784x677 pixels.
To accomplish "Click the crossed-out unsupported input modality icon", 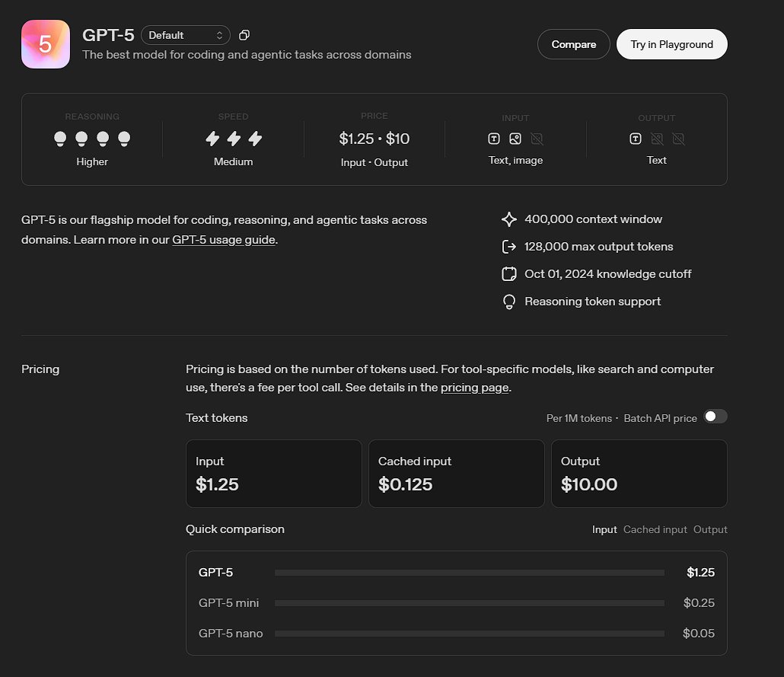I will click(537, 139).
